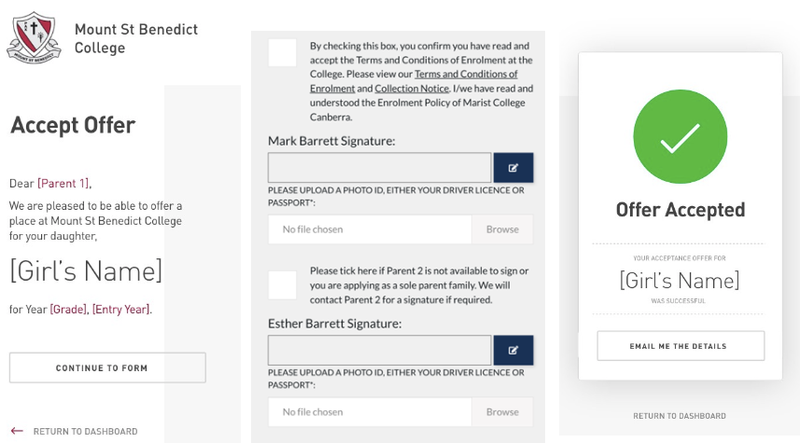Click the left arrow next to Return to Dashboard

coord(16,431)
